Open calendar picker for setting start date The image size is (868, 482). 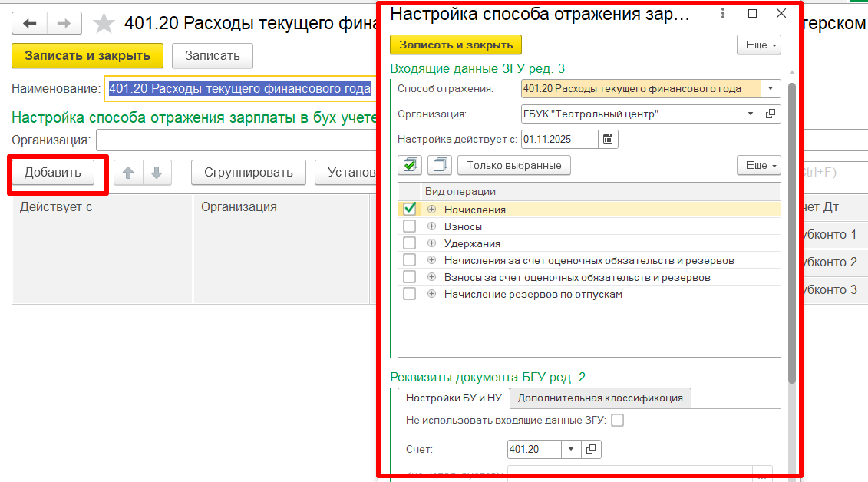click(608, 139)
